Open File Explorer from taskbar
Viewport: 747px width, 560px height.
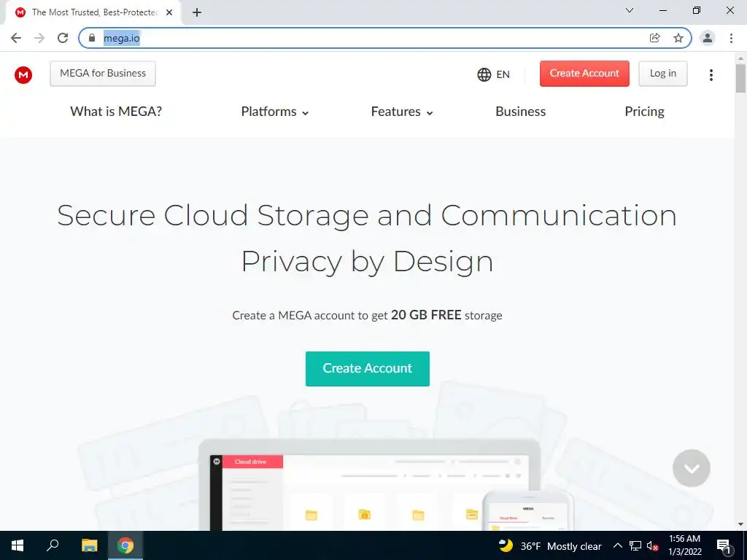89,545
